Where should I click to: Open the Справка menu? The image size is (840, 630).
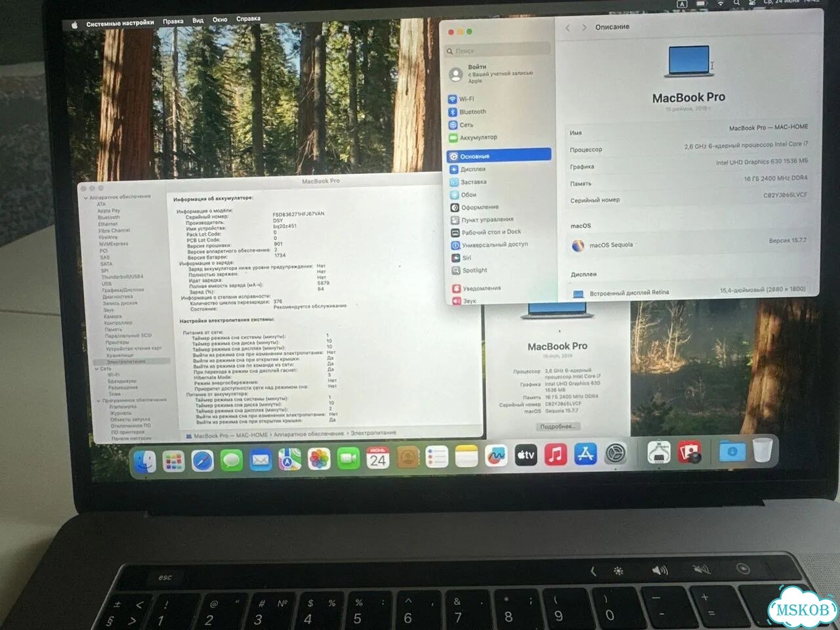tap(248, 19)
